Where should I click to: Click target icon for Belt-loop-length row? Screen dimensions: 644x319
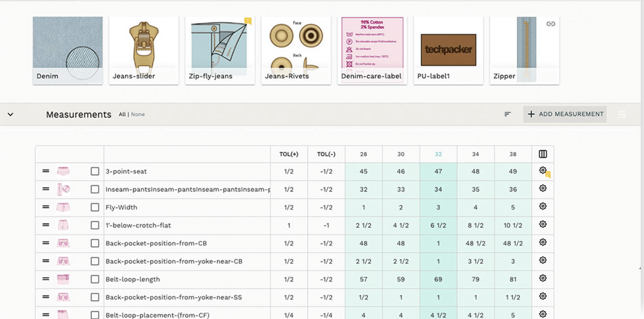[x=543, y=278]
